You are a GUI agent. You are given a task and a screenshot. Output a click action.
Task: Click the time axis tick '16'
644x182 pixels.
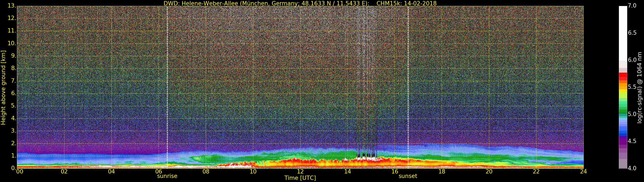[x=395, y=172]
